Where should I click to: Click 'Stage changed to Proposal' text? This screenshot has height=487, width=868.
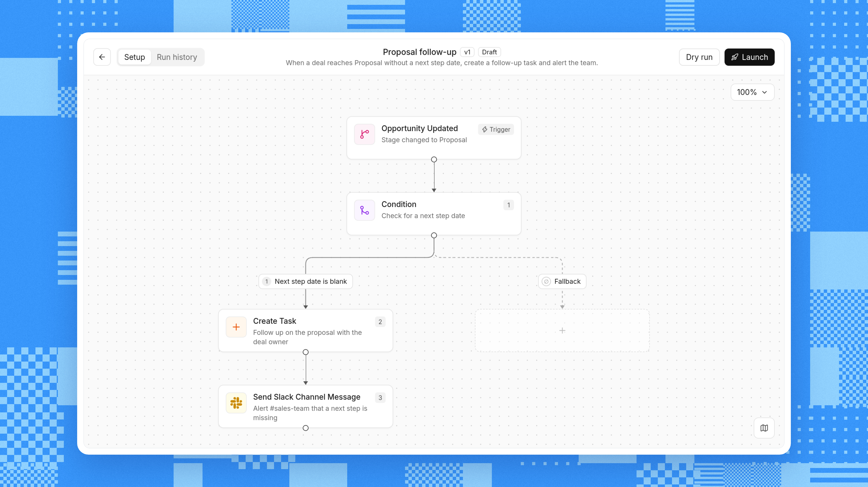coord(424,140)
